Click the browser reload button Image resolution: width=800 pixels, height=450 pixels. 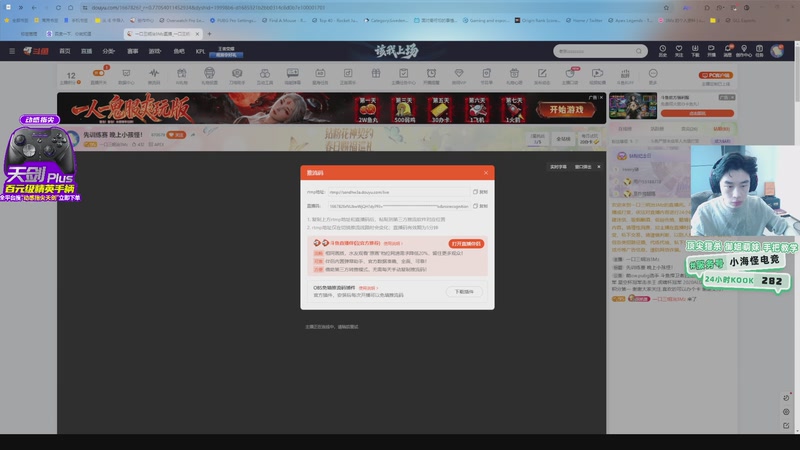coord(58,8)
